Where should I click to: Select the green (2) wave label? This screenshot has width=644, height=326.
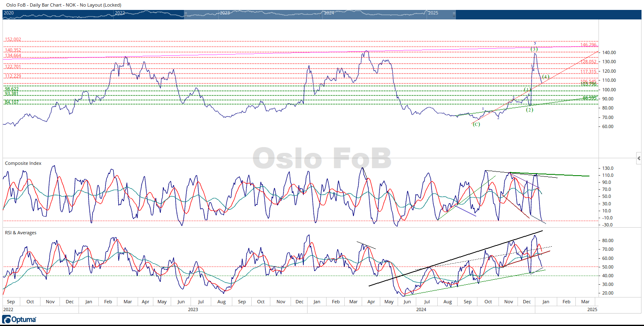529,110
